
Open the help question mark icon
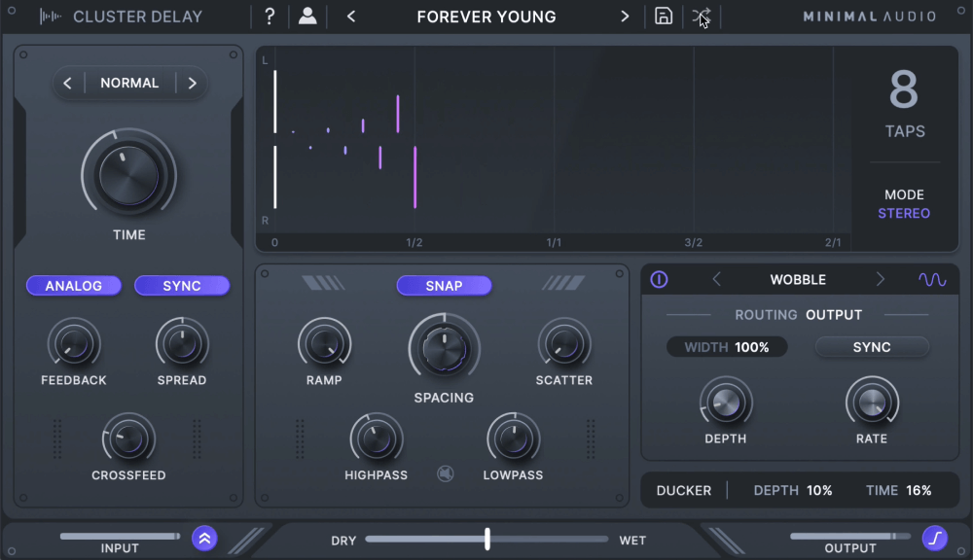270,17
